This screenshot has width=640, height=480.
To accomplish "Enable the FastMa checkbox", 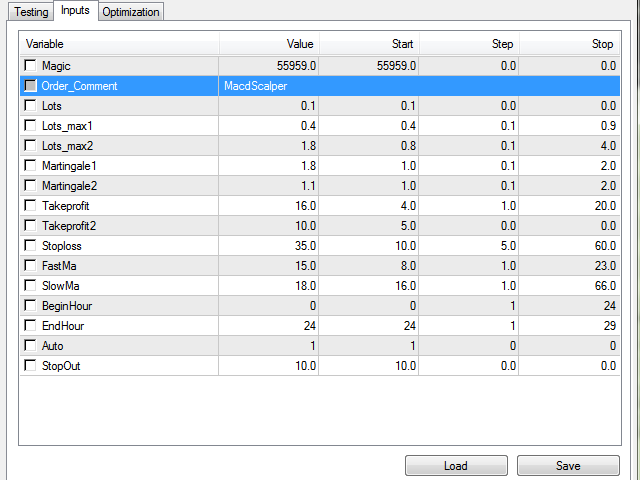I will click(x=31, y=266).
